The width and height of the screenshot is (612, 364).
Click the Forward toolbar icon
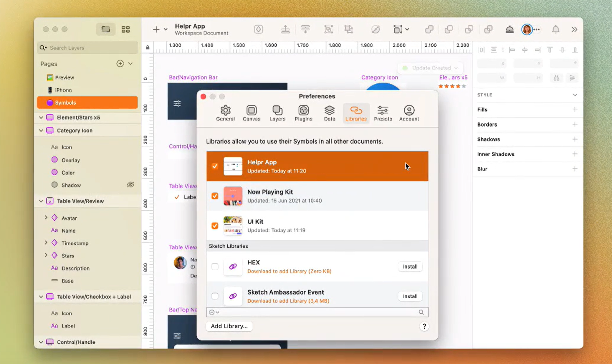(285, 29)
